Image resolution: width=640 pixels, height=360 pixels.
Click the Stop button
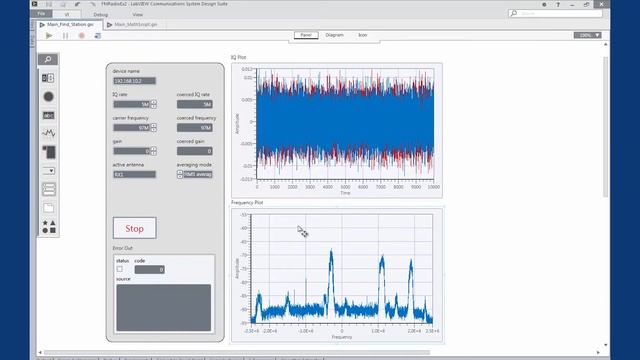pos(134,228)
